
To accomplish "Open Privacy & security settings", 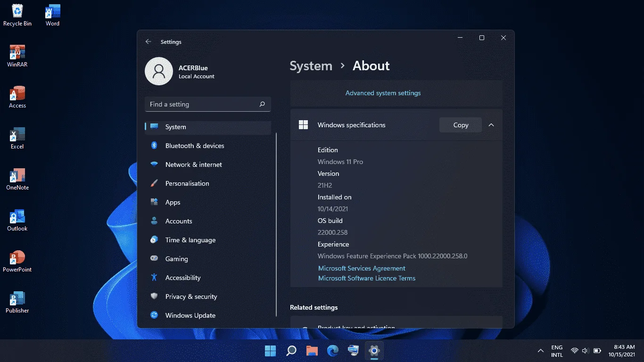I will click(x=208, y=296).
